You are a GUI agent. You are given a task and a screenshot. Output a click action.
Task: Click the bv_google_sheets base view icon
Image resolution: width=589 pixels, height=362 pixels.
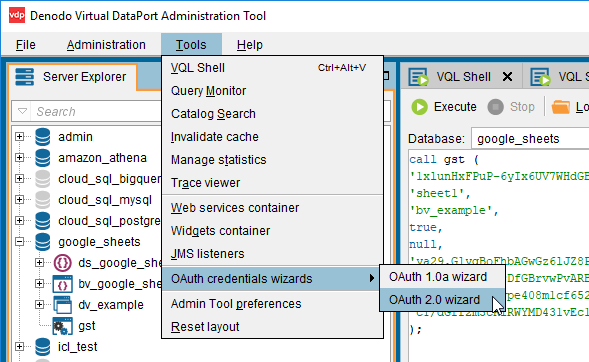coord(62,284)
